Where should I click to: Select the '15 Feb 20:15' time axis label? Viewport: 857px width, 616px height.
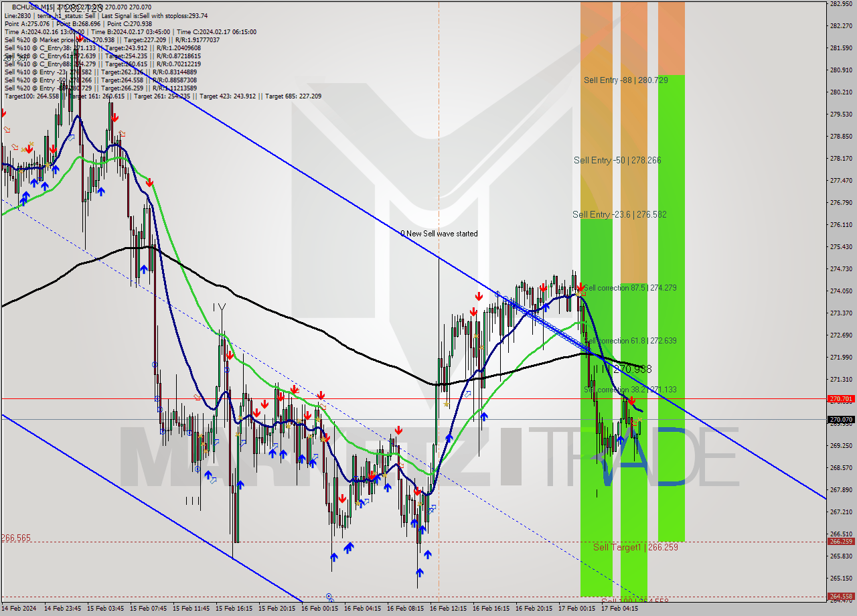coord(277,609)
